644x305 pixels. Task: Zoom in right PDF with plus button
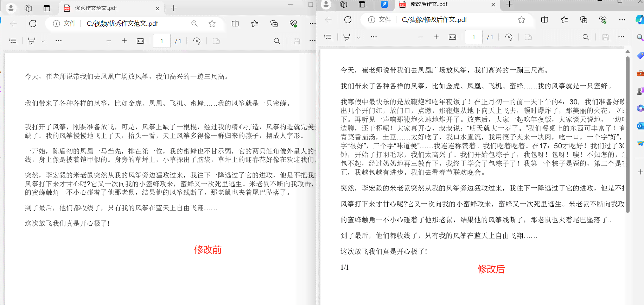[436, 37]
